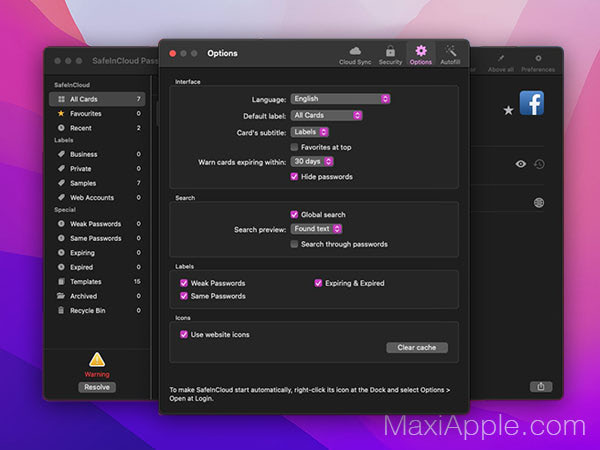Click the Facebook card icon

[532, 103]
